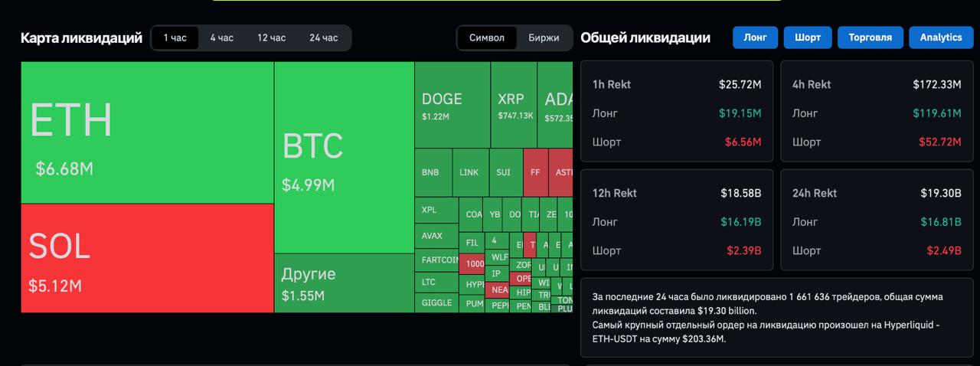This screenshot has width=980, height=366.
Task: Open the 1h Rekt summary card
Action: coord(677,112)
